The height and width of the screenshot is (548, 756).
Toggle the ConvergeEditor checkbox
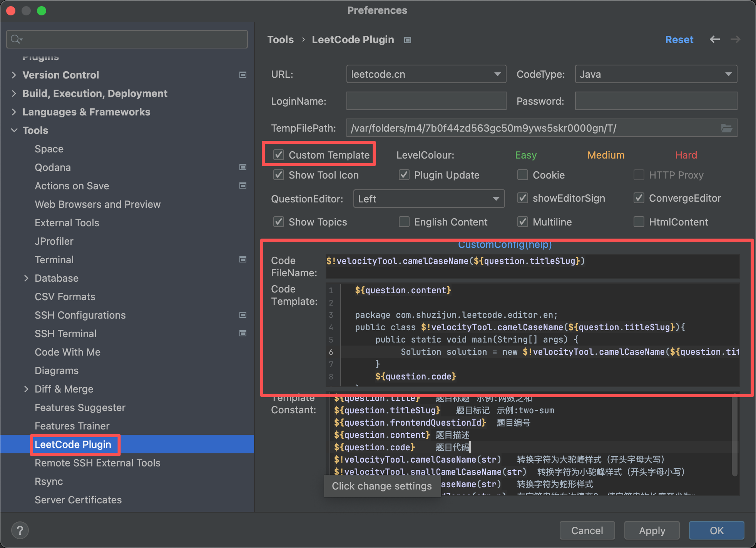pos(639,198)
